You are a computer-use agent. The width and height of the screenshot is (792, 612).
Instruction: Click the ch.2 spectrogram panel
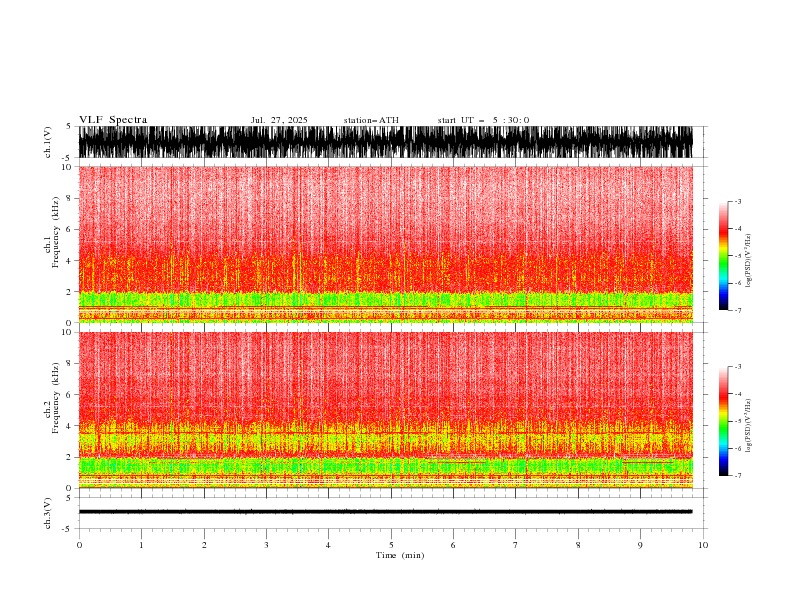tap(385, 410)
